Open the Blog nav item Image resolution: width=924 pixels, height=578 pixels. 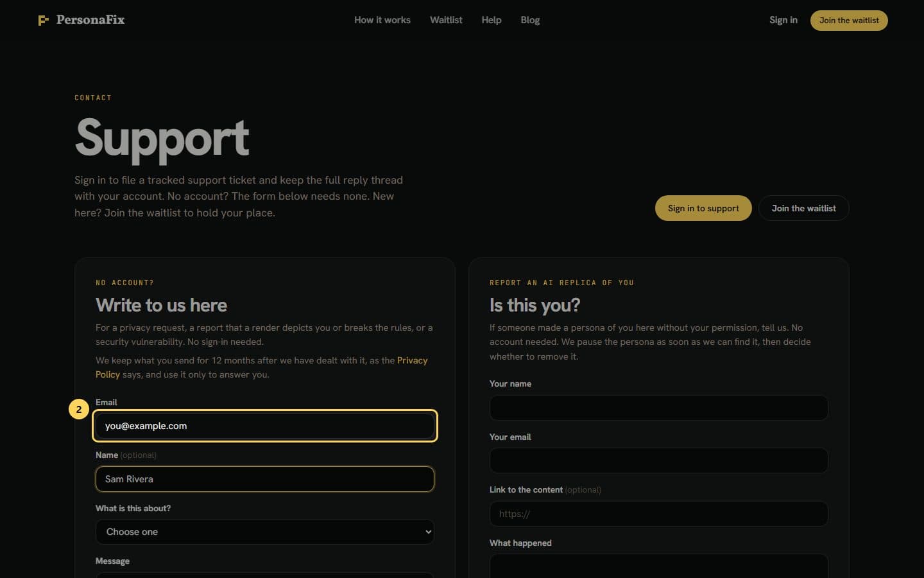coord(530,20)
